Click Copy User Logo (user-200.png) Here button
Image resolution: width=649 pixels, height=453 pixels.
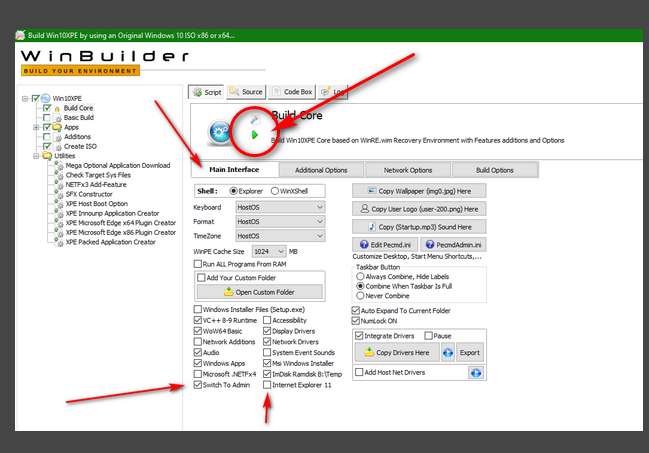(419, 209)
